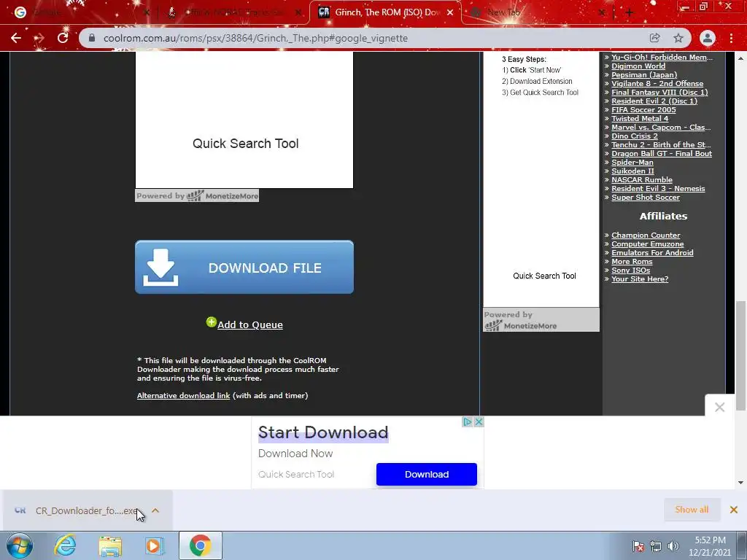This screenshot has height=560, width=747.
Task: Open the FIFA Soccer 2005 link
Action: point(643,109)
